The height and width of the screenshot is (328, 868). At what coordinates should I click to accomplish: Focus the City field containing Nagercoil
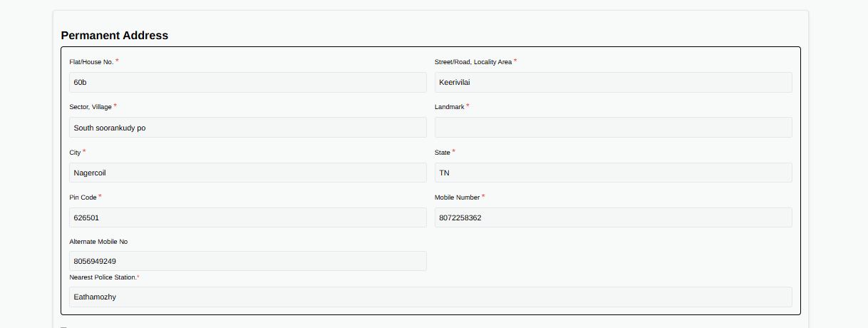(247, 173)
